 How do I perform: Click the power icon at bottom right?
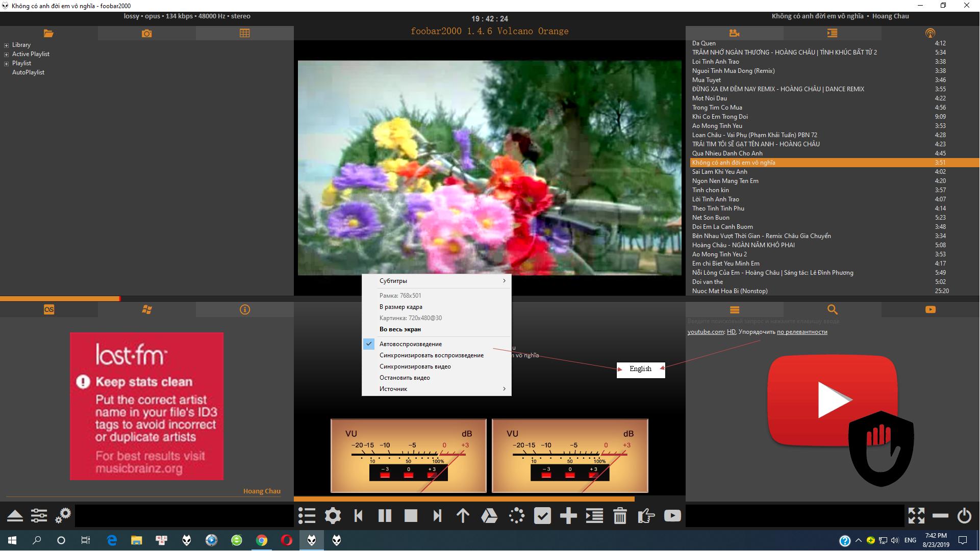click(964, 516)
